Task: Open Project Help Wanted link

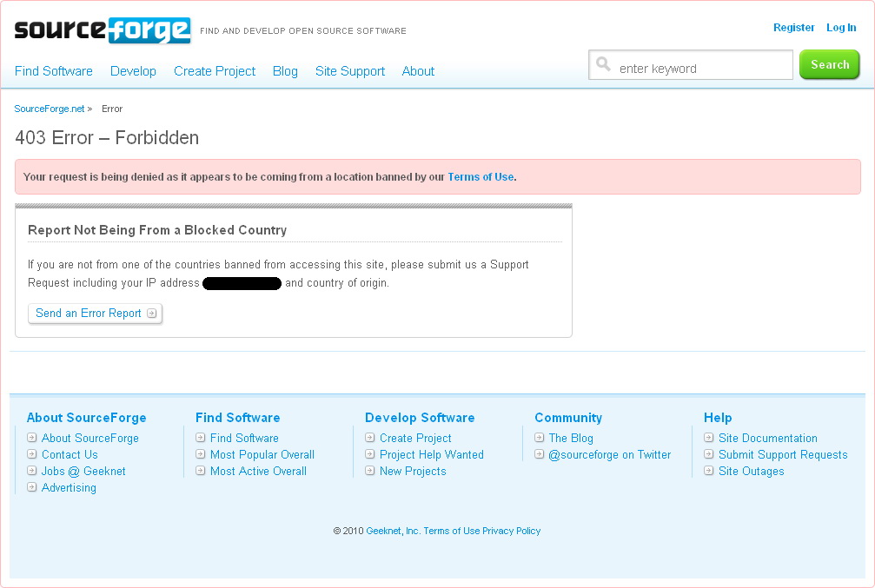Action: pyautogui.click(x=431, y=454)
